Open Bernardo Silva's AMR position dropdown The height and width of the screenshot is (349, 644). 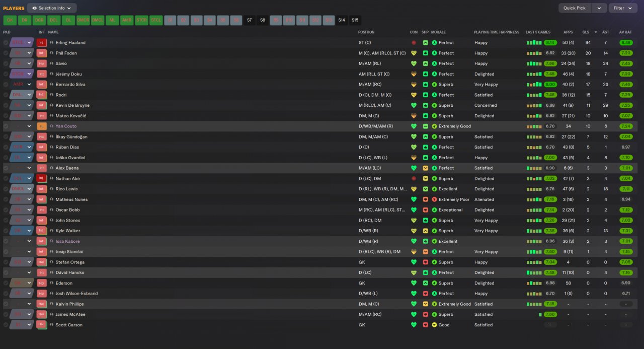(x=22, y=85)
